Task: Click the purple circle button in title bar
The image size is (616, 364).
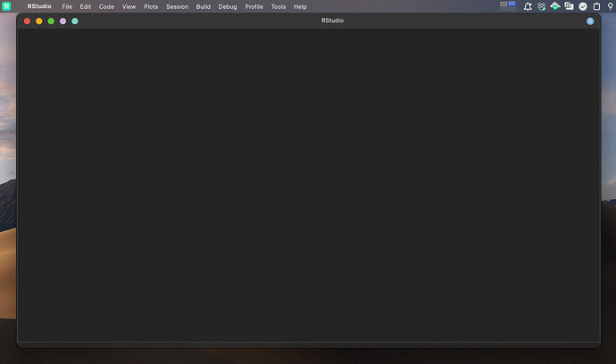Action: coord(62,21)
